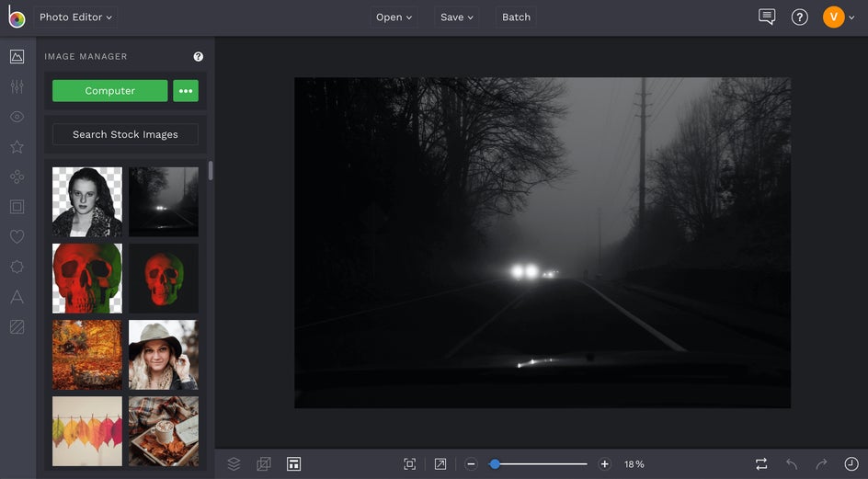Open the Edit tools sliders icon
Viewport: 868px width, 479px height.
[17, 86]
